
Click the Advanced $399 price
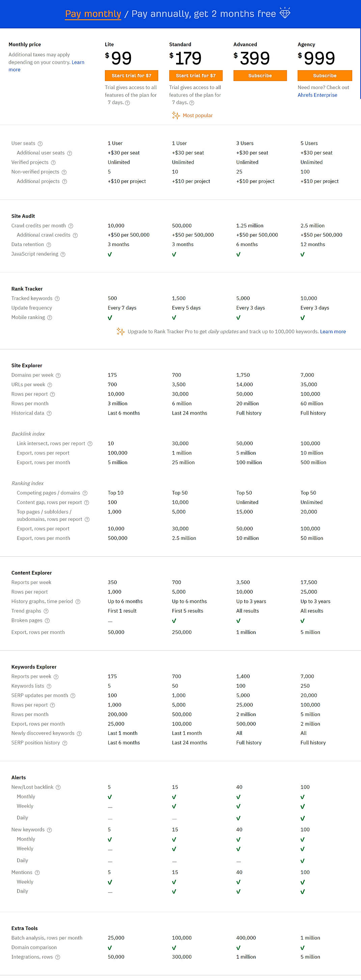coord(251,58)
